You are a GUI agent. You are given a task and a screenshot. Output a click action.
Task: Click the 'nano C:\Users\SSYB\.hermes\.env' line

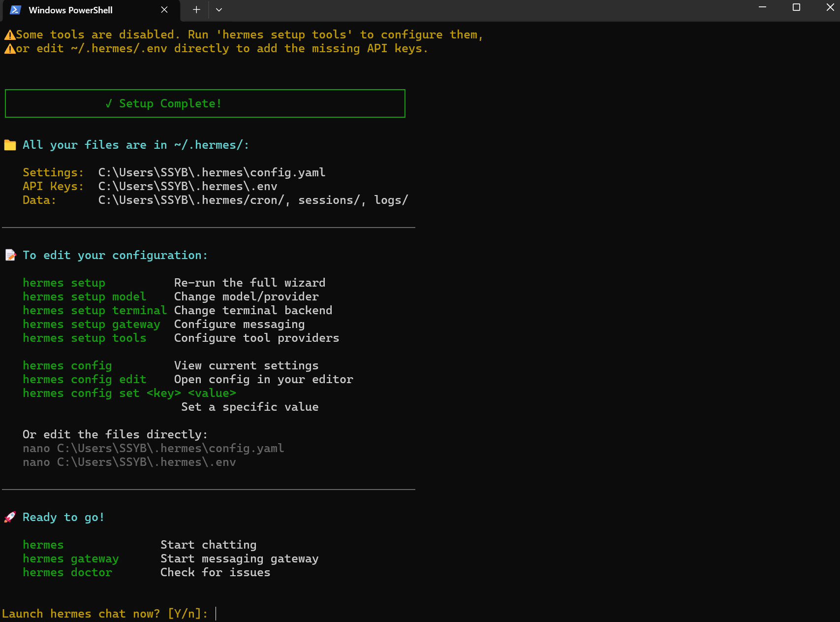click(x=129, y=462)
